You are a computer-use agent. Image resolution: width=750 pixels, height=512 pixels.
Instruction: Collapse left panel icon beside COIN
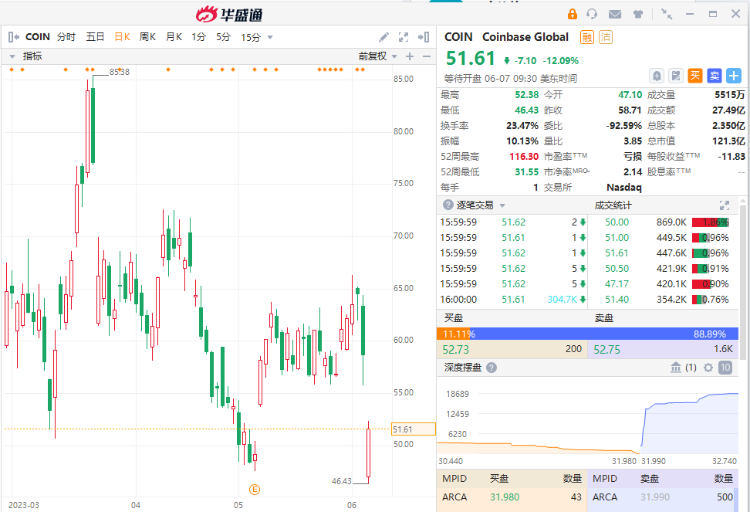point(13,37)
